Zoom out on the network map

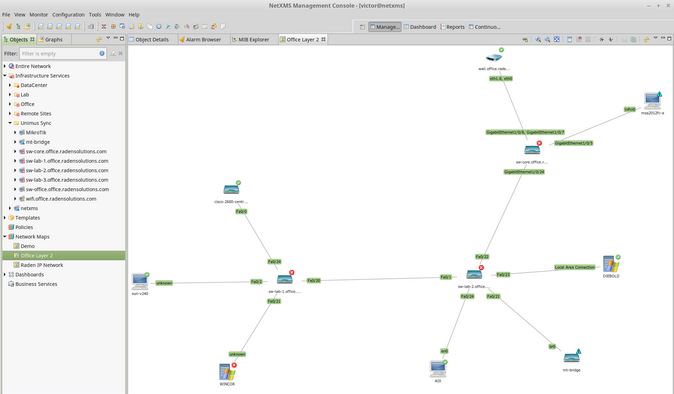[547, 39]
